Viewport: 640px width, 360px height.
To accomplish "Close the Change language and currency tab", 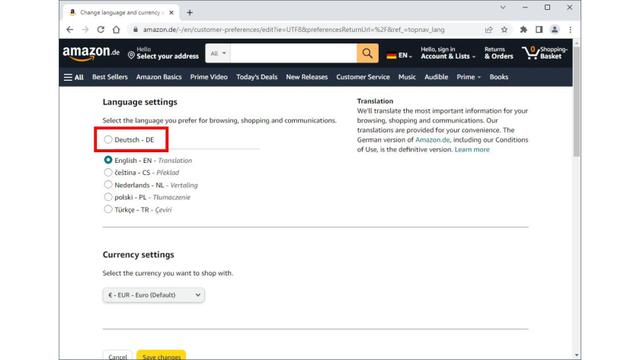I will click(171, 13).
